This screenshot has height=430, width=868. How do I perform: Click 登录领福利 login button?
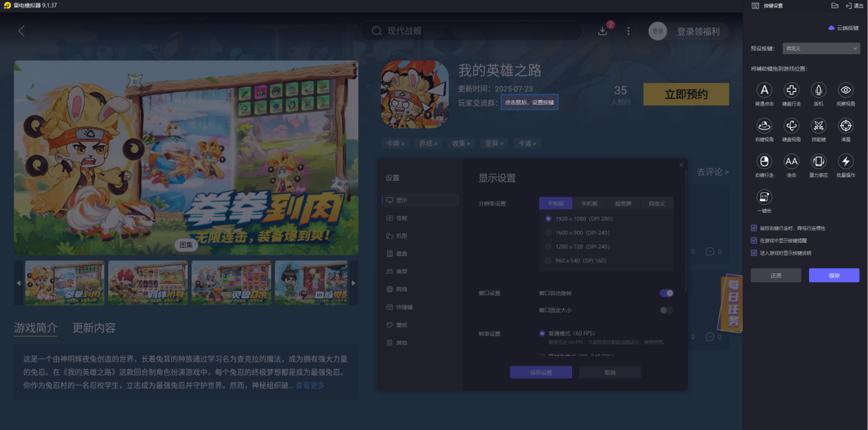coord(698,31)
